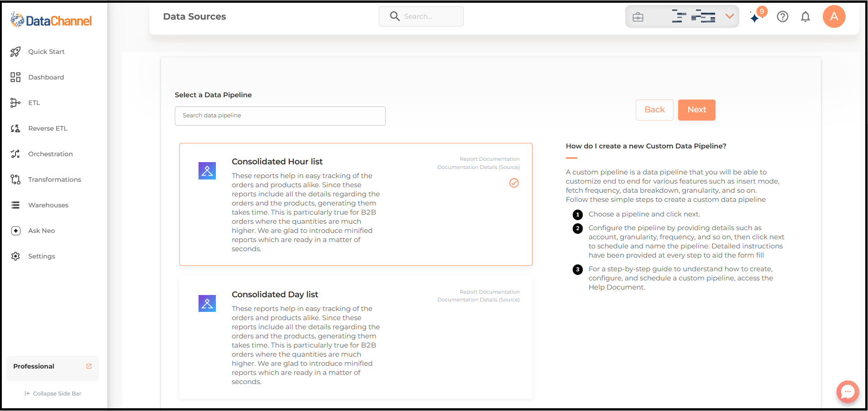Click 'Select a Data Pipeline' label
This screenshot has width=868, height=411.
click(213, 95)
